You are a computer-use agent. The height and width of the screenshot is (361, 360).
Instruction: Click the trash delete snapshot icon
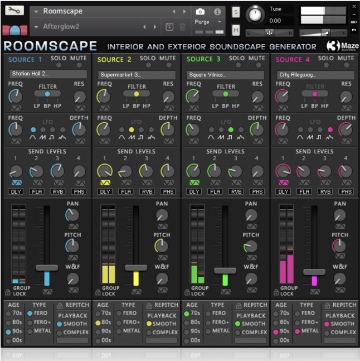tap(182, 27)
